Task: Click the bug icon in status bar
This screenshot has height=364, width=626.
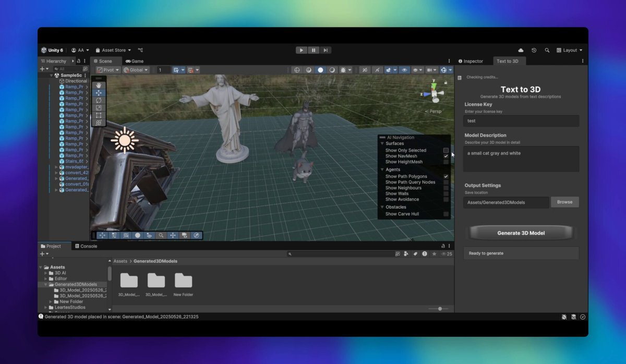Action: (564, 317)
